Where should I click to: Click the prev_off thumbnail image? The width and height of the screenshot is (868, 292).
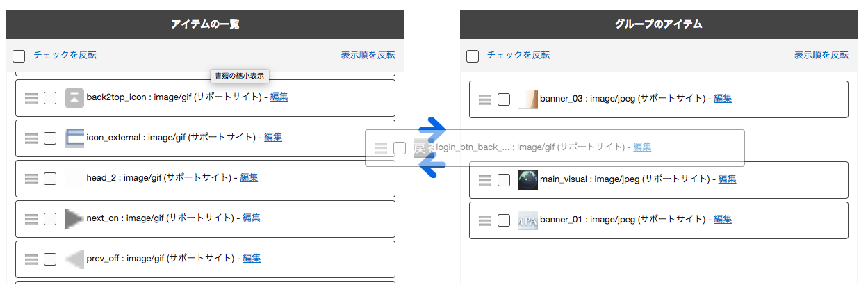pyautogui.click(x=74, y=259)
